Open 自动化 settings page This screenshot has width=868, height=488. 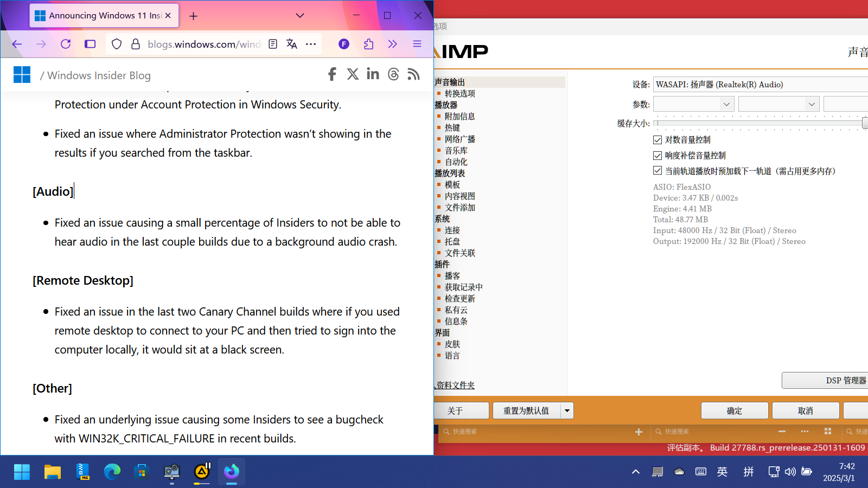point(456,162)
